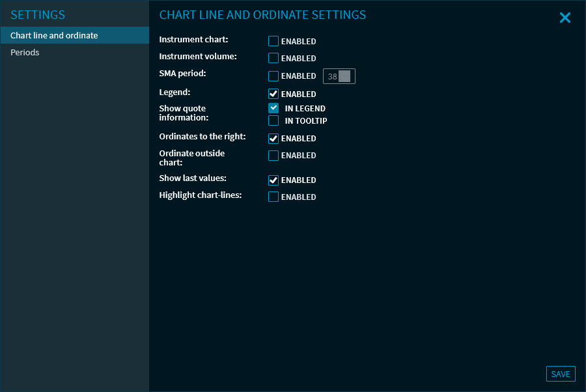Uncheck the In Legend quote option
The image size is (586, 392).
tap(273, 108)
